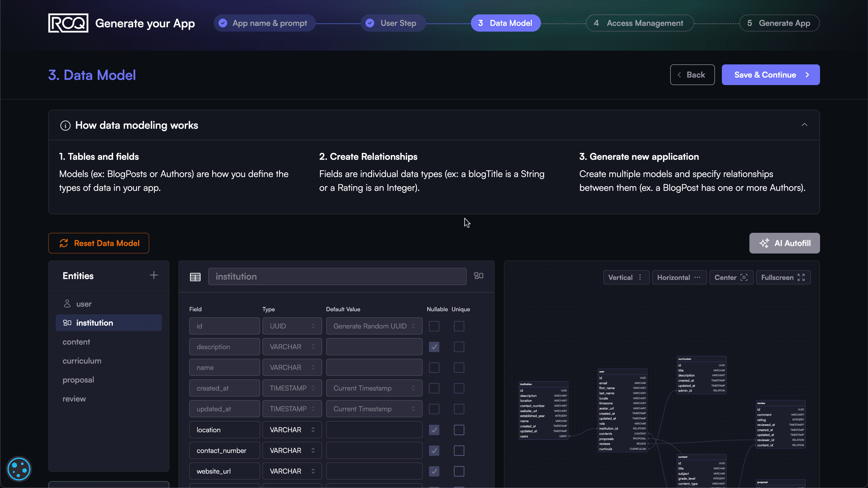Click the AI Autofill icon button
Viewport: 868px width, 488px height.
point(765,243)
